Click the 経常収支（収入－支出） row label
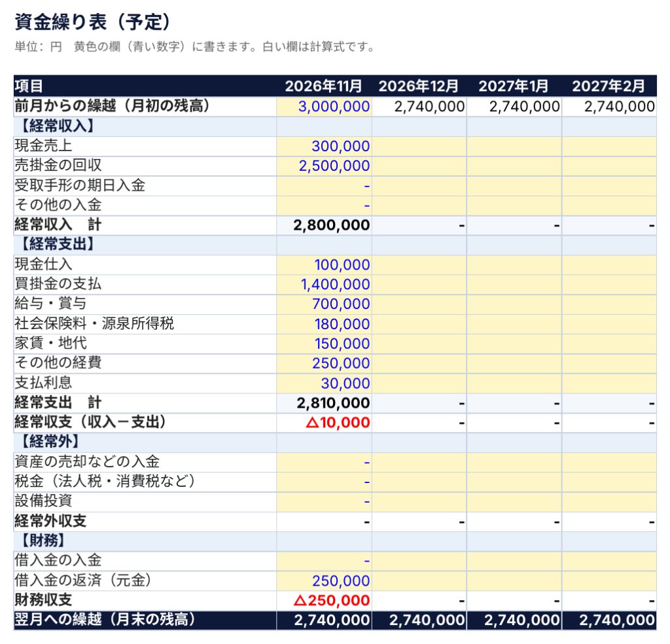The width and height of the screenshot is (670, 644). click(90, 423)
